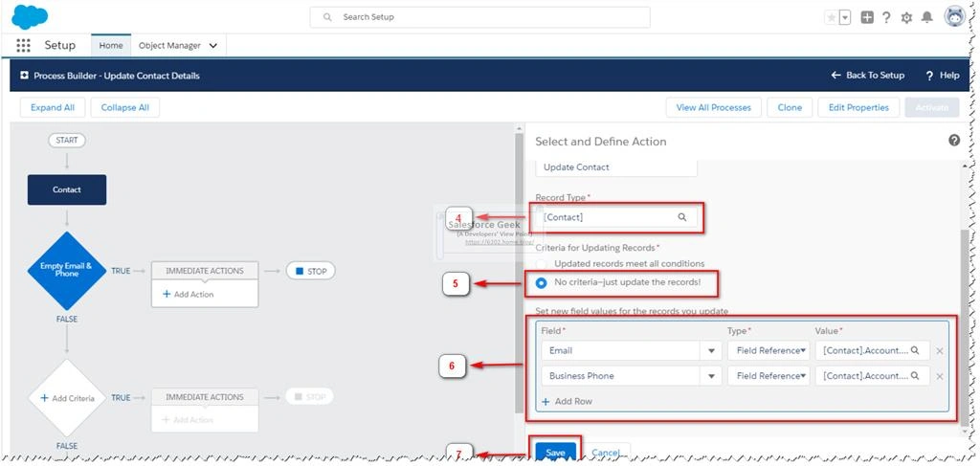Viewport: 980px width, 466px height.
Task: Open the user profile avatar
Action: click(x=954, y=17)
